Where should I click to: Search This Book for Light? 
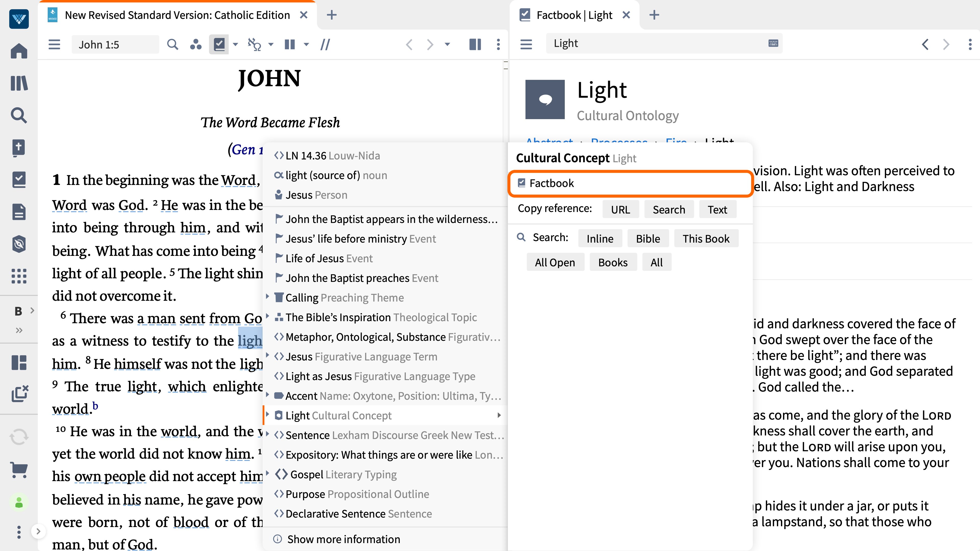[x=706, y=239]
